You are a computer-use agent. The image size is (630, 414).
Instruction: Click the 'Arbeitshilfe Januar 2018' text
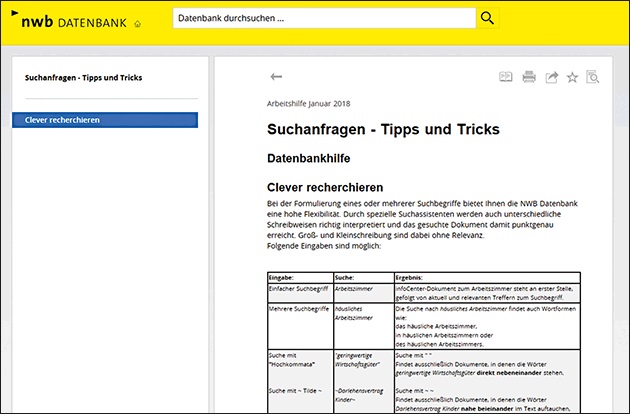point(309,103)
